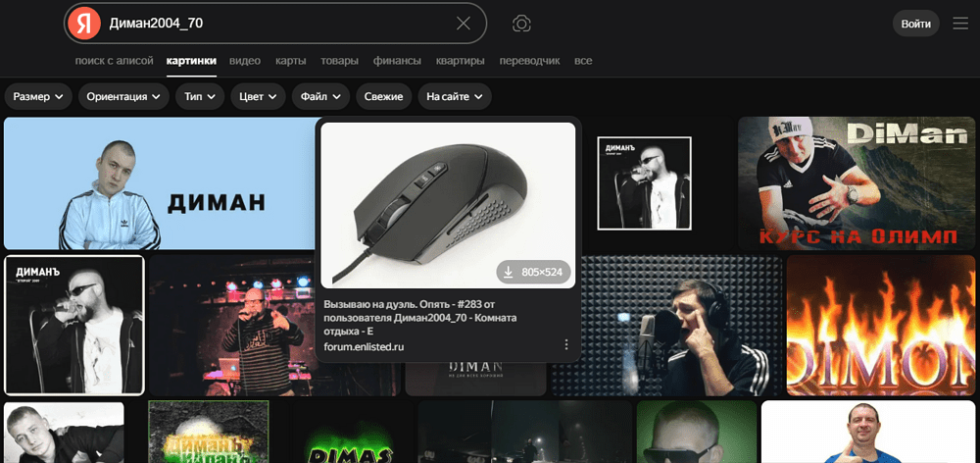
Task: Download the mouse image via download icon
Action: (509, 272)
